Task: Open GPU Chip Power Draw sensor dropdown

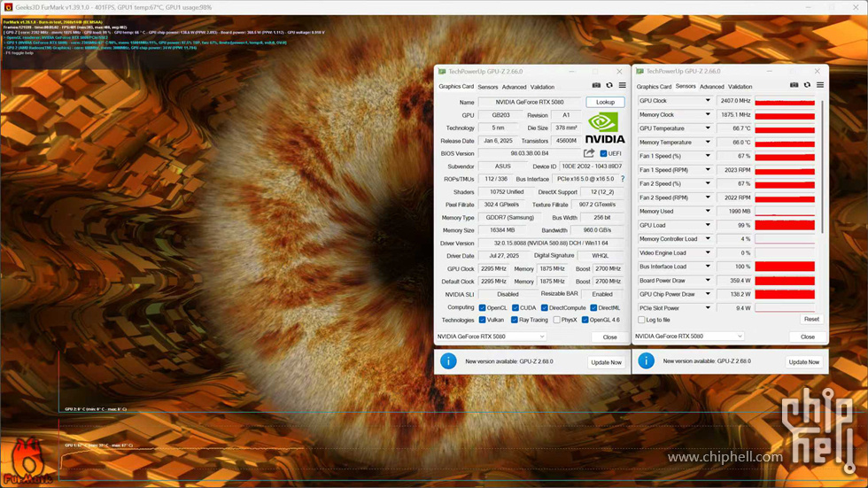Action: [x=708, y=294]
